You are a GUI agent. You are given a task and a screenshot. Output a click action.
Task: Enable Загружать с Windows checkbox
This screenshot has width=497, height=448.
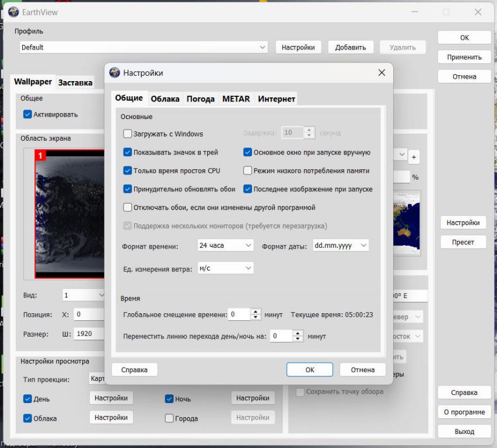(128, 134)
